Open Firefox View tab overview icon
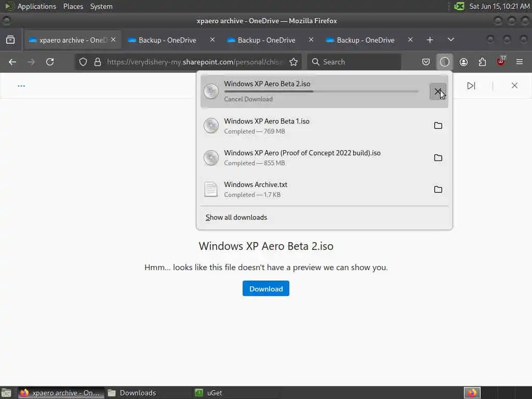The image size is (532, 399). pyautogui.click(x=10, y=39)
